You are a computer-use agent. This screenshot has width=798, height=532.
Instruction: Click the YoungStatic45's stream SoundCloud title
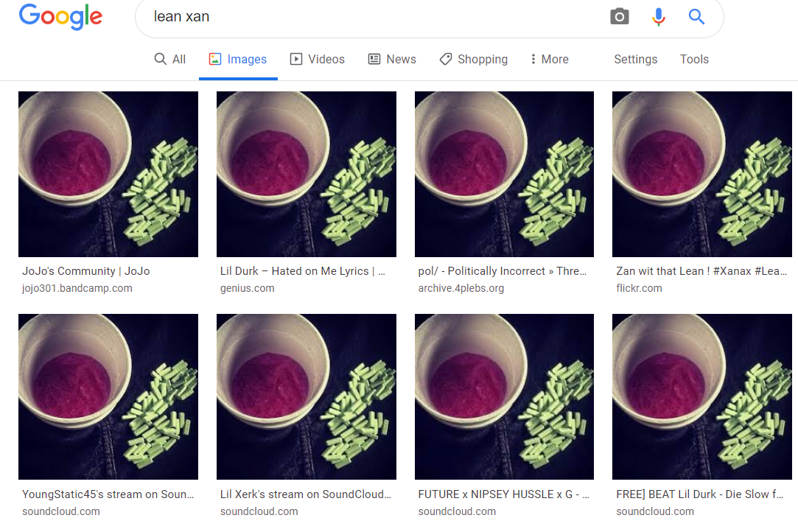tap(108, 494)
